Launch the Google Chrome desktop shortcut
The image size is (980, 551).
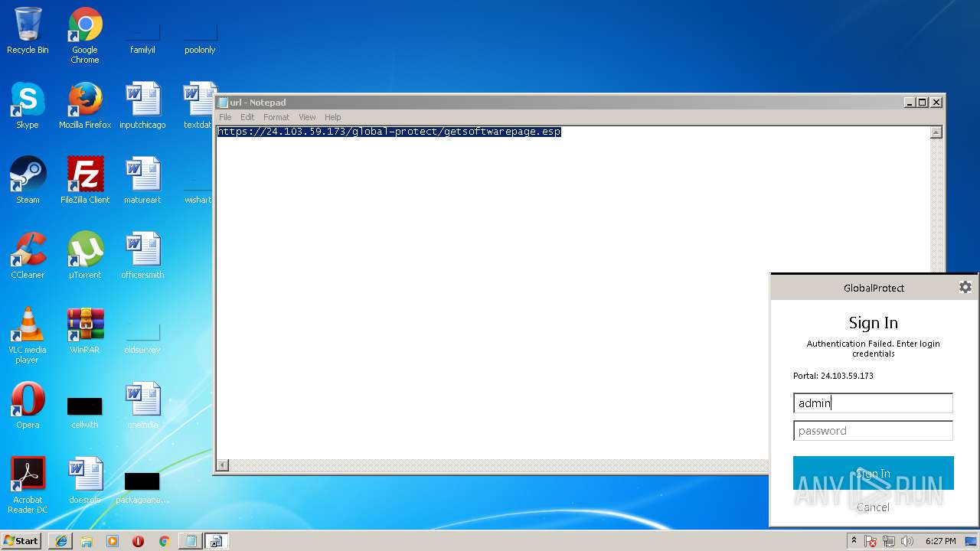85,35
